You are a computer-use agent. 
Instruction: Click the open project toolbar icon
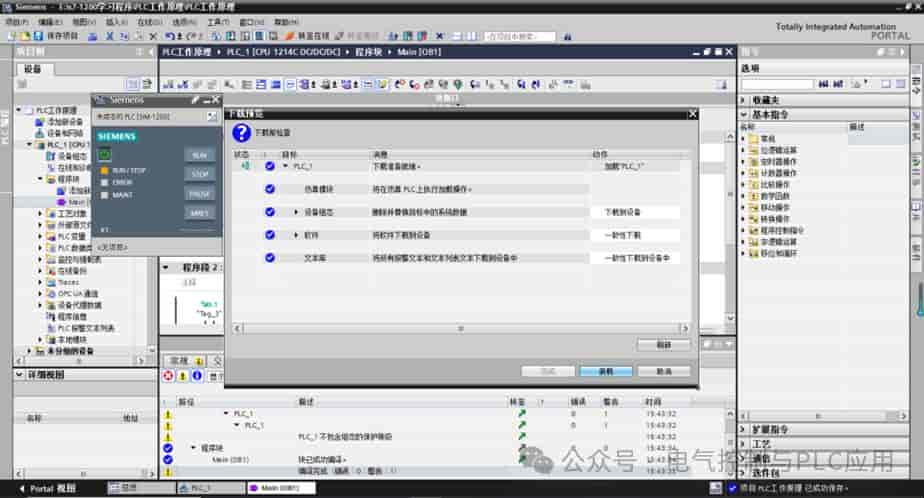pos(25,37)
